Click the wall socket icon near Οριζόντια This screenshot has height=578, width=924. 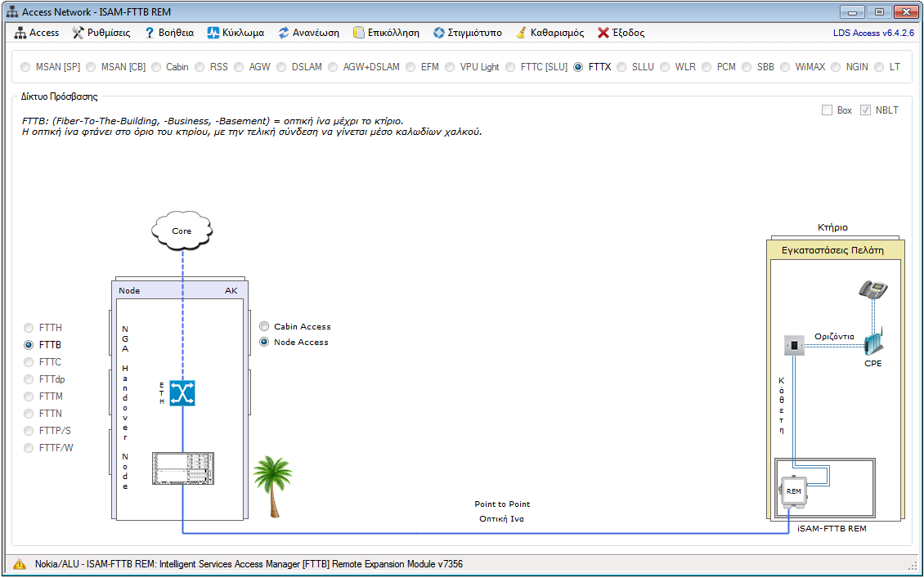coord(795,347)
